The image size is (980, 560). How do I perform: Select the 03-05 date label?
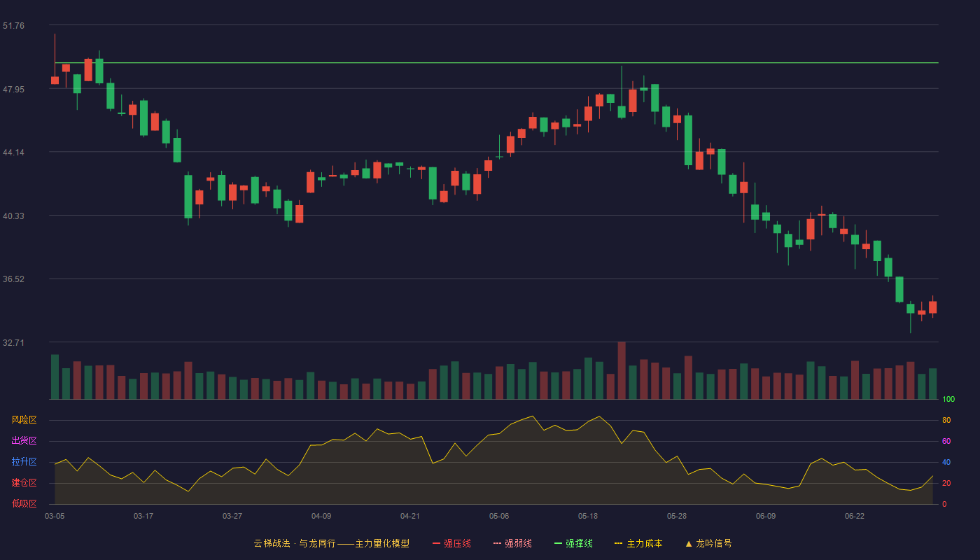[x=55, y=516]
